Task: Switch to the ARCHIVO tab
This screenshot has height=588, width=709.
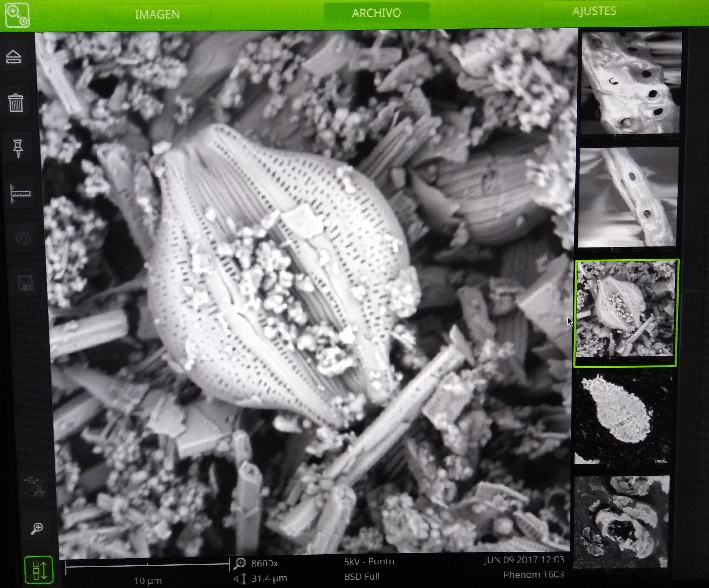Action: [x=376, y=13]
